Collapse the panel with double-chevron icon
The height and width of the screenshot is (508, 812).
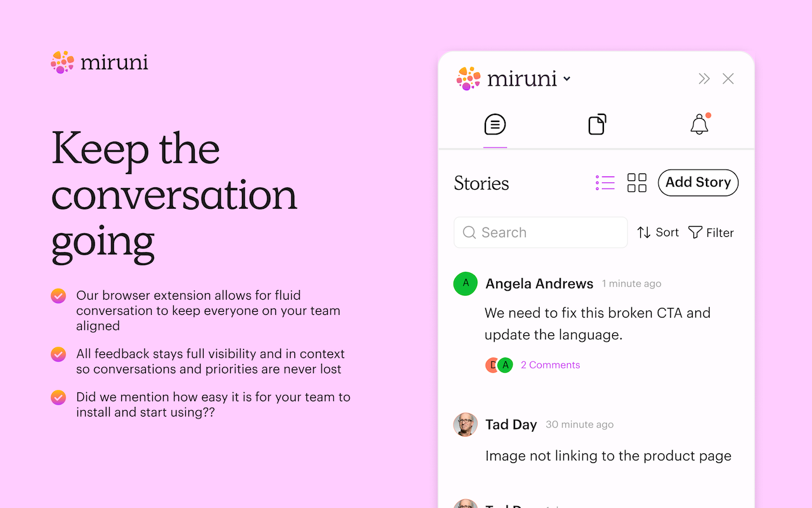click(704, 79)
